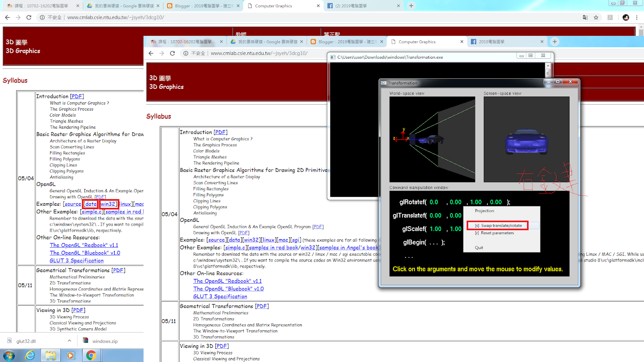This screenshot has height=362, width=644.
Task: Go forward in the outer Chrome toolbar
Action: (18, 17)
